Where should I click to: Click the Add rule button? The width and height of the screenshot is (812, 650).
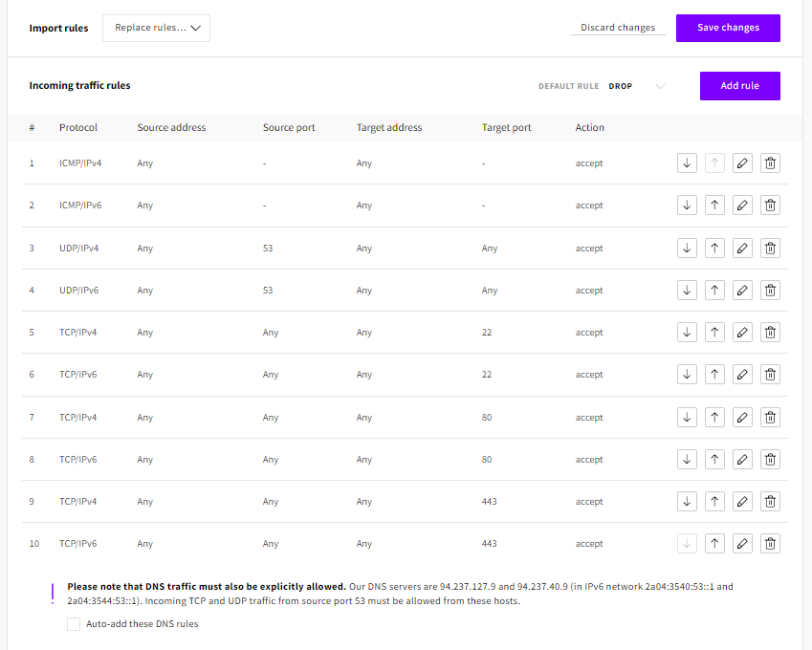click(739, 86)
